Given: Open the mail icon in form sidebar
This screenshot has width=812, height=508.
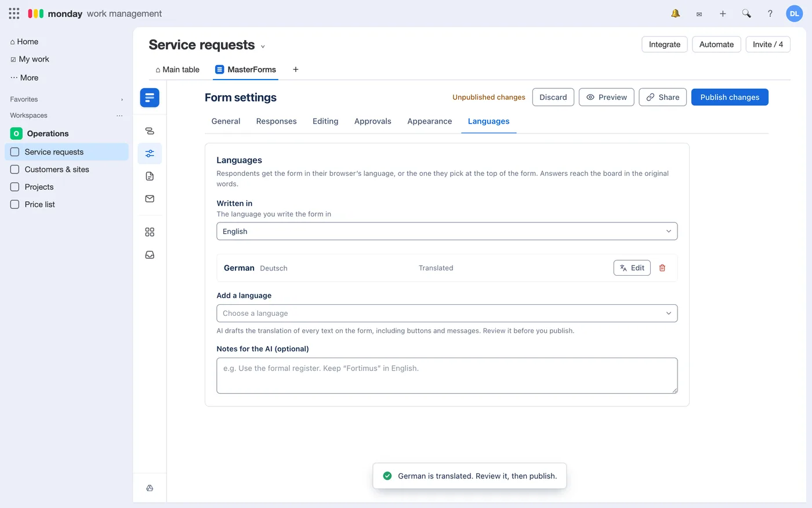Looking at the screenshot, I should 150,199.
